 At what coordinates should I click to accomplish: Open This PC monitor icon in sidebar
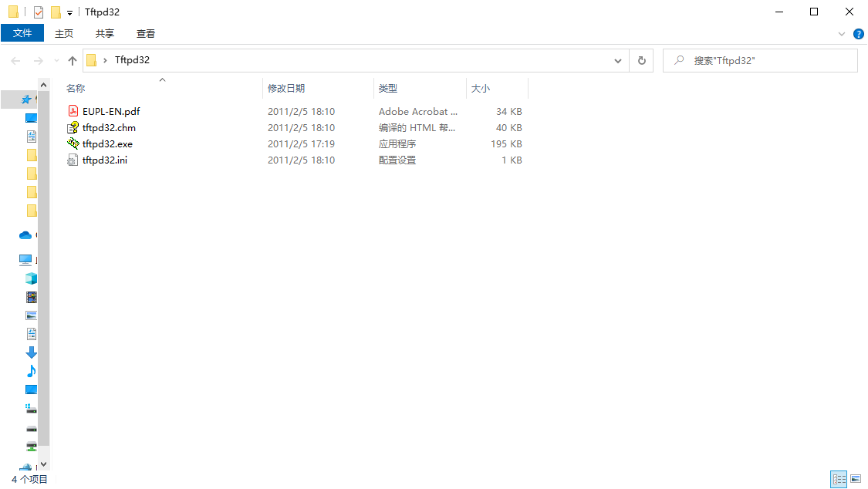tap(25, 259)
